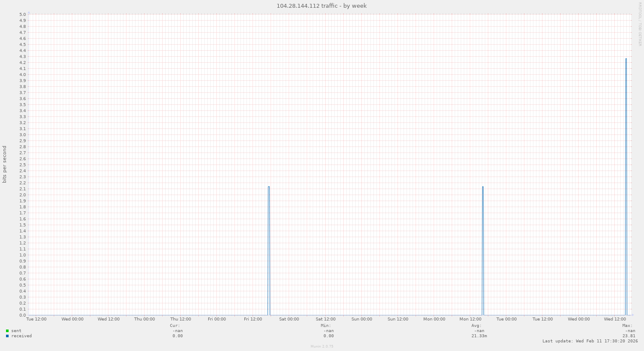The width and height of the screenshot is (644, 351).
Task: Click the 'Mon 00:00' x-axis time label
Action: click(x=434, y=319)
